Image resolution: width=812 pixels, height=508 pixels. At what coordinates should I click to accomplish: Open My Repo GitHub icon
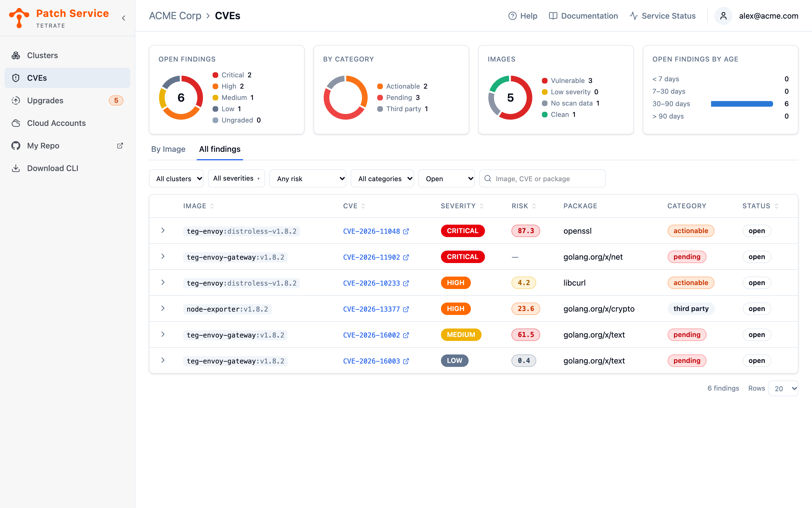click(x=16, y=145)
